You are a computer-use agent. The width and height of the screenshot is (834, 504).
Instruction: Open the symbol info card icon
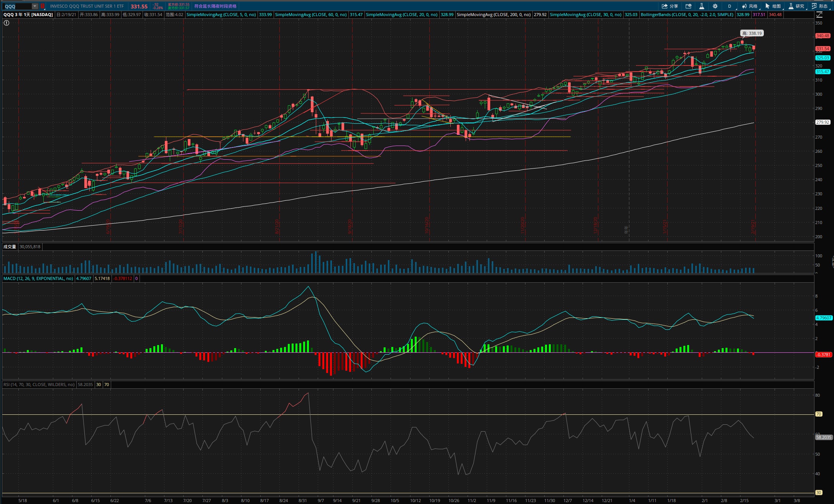(x=688, y=6)
